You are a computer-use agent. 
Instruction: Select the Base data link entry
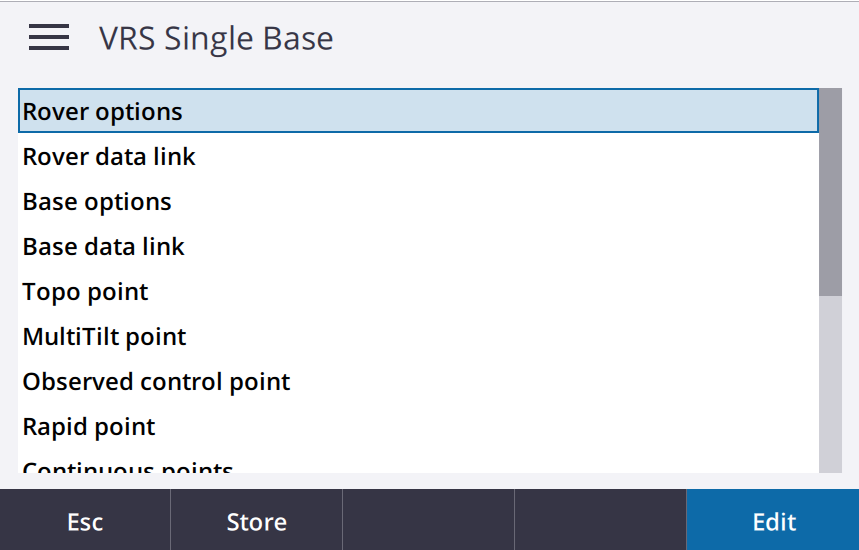[419, 247]
